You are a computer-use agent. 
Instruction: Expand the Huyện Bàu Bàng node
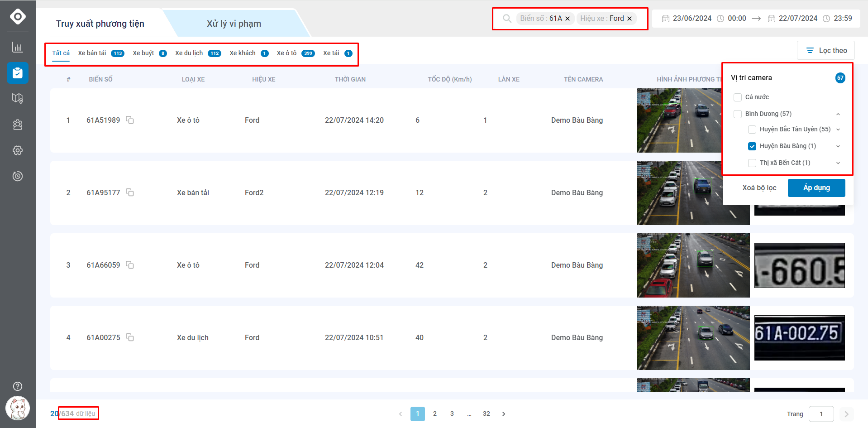click(x=838, y=146)
